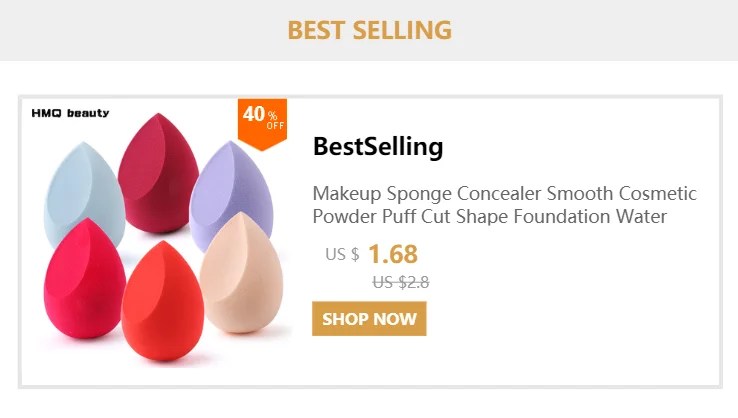The width and height of the screenshot is (738, 418).
Task: Click the SHOP NOW button
Action: click(x=369, y=319)
